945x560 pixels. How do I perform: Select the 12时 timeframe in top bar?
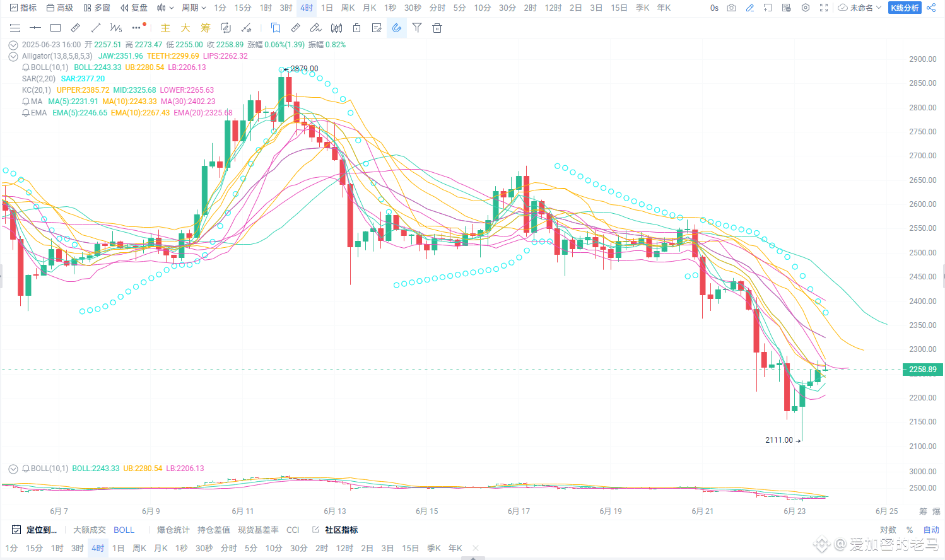(553, 8)
